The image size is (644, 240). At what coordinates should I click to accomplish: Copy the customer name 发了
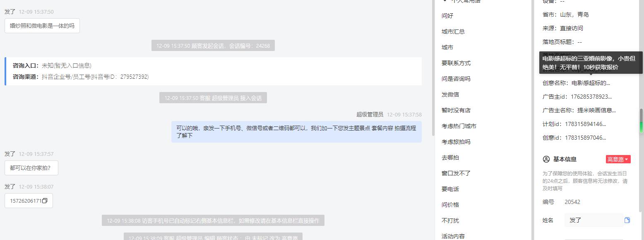(x=627, y=220)
